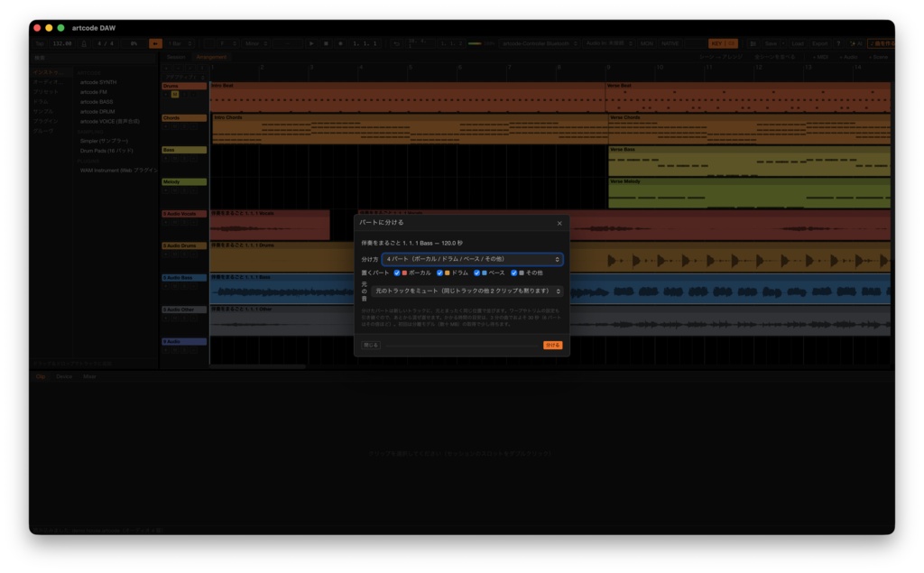This screenshot has height=573, width=924.
Task: Click the 132.00 tempo field
Action: pyautogui.click(x=62, y=43)
